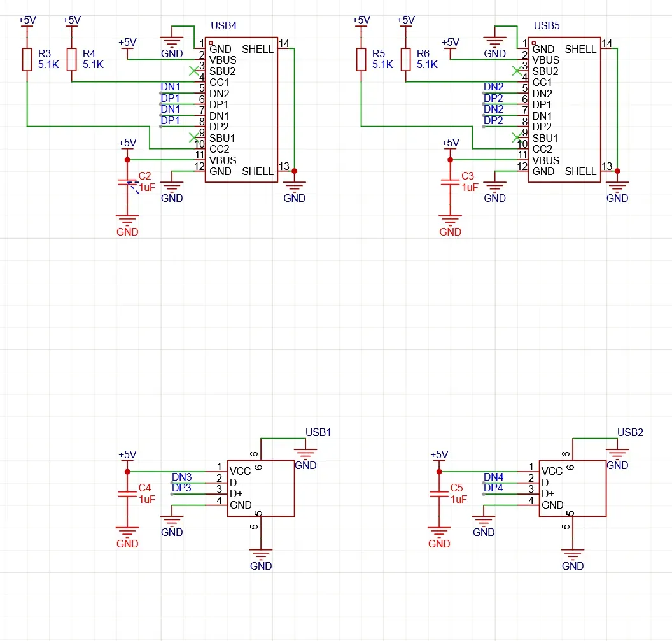
Task: Click the USB1 designator label
Action: (318, 432)
